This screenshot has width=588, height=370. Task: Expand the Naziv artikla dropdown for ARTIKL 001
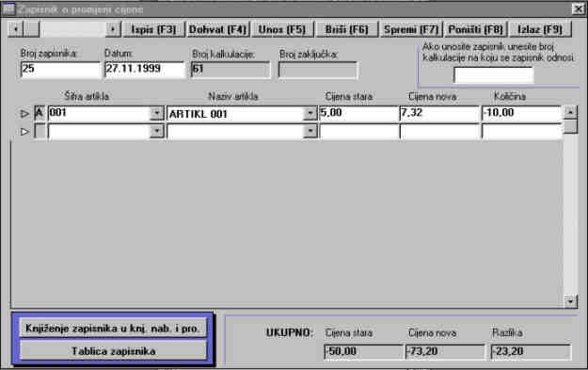[x=310, y=113]
